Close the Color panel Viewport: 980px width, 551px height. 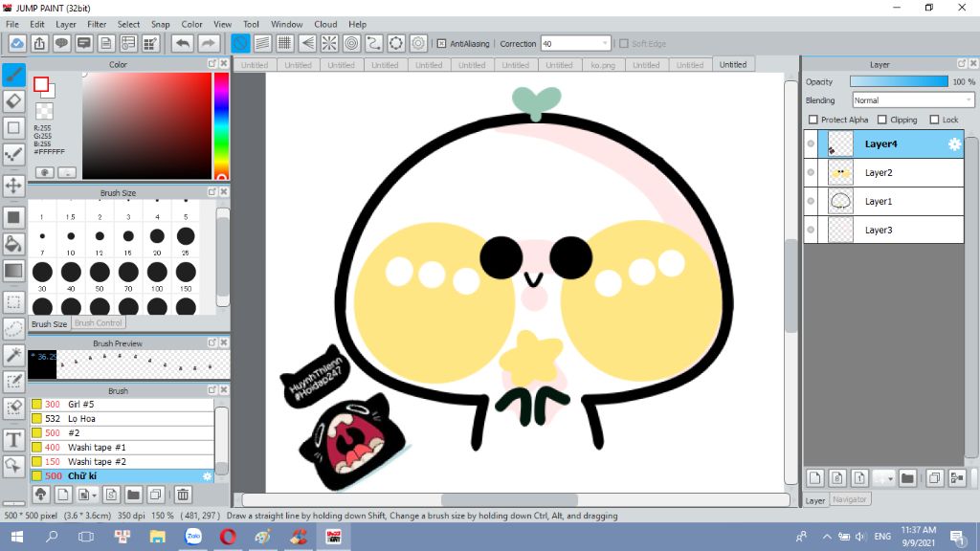click(224, 64)
